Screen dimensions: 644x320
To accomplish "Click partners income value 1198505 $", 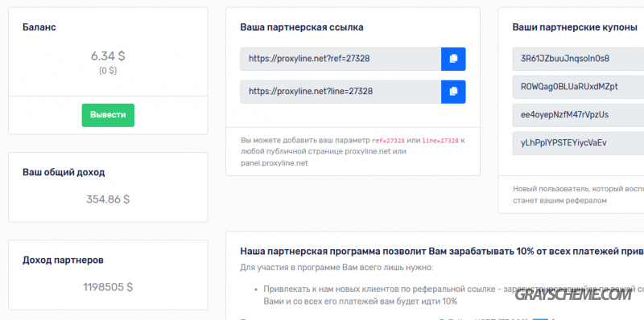I will point(108,287).
